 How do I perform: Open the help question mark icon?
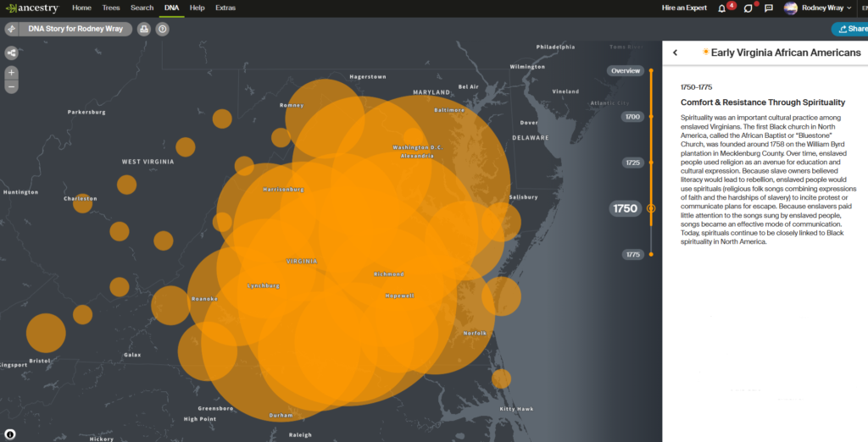[163, 29]
